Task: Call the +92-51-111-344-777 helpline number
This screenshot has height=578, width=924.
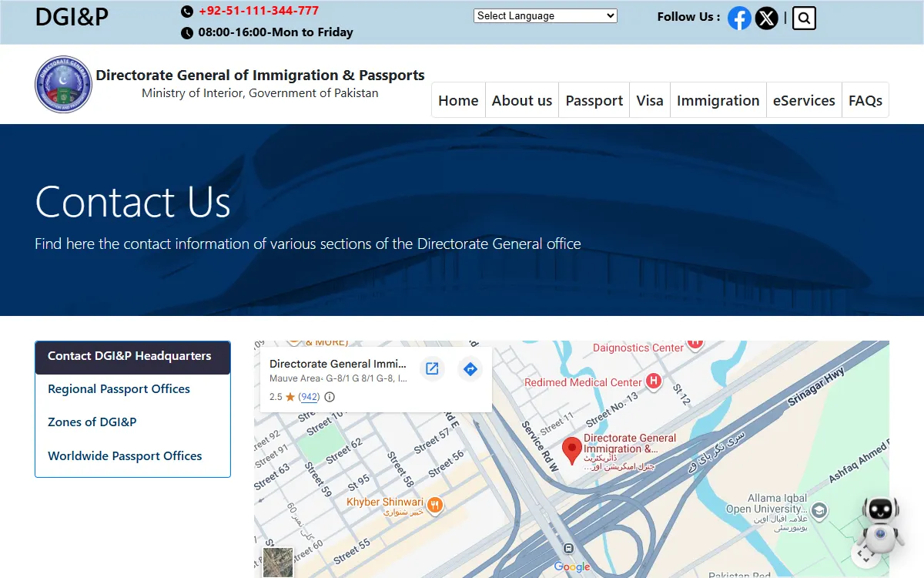Action: (259, 11)
